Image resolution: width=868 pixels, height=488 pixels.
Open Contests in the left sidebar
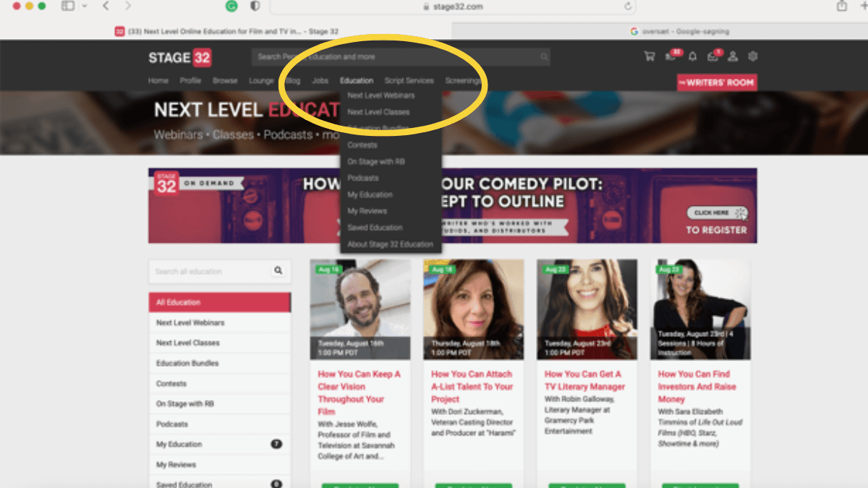click(x=220, y=383)
